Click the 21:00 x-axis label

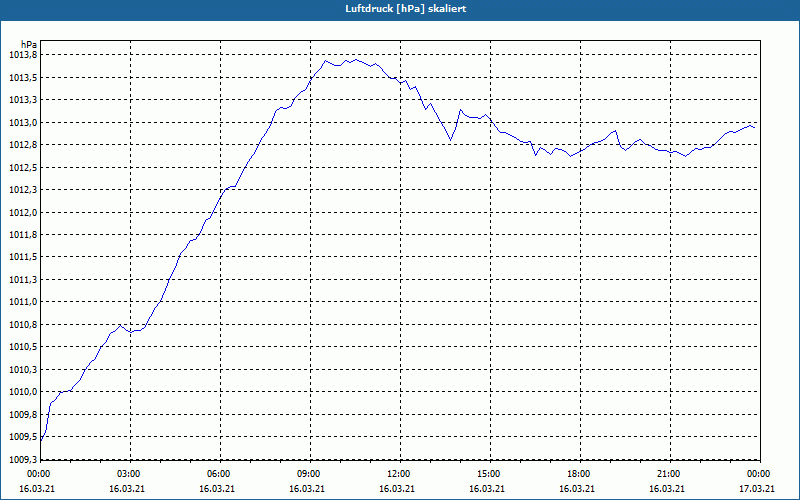click(x=668, y=474)
